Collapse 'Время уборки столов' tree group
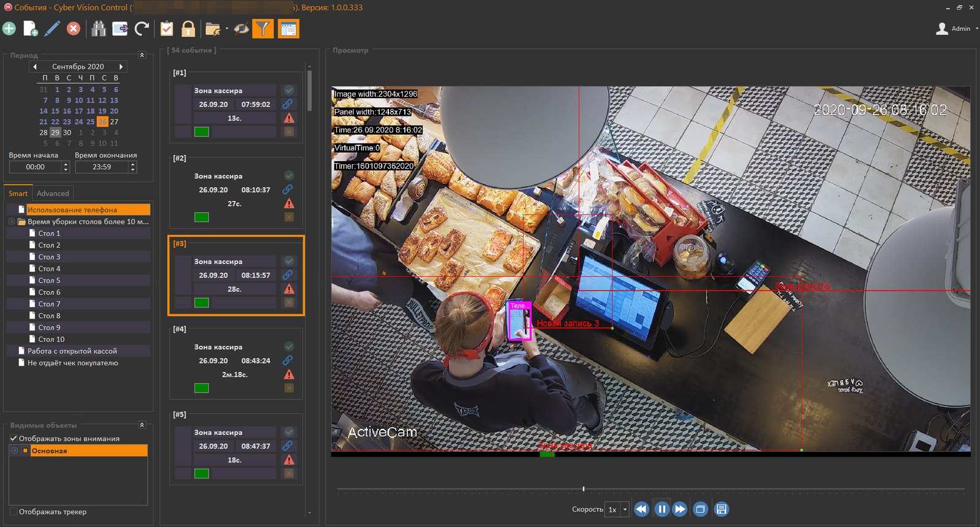The width and height of the screenshot is (980, 527). (x=12, y=221)
